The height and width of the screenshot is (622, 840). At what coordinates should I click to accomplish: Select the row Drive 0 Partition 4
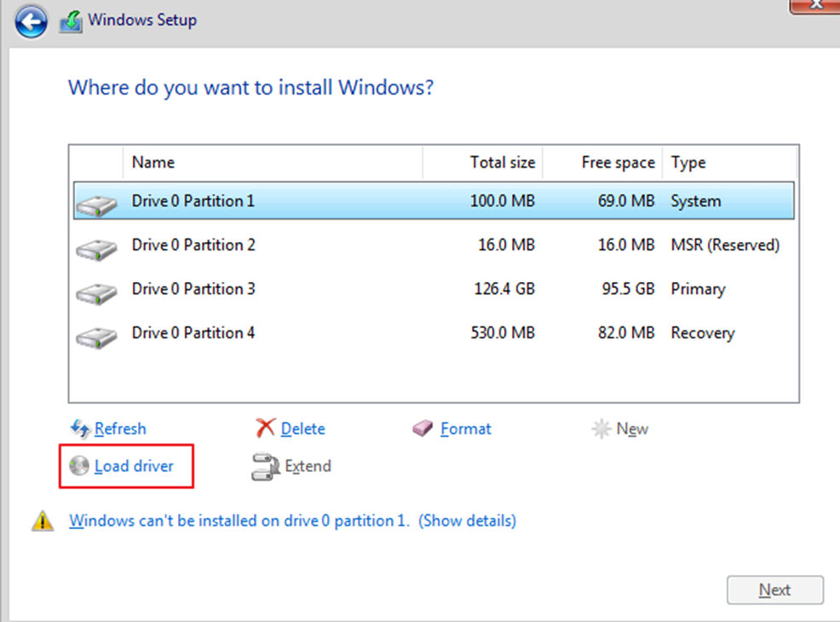click(434, 332)
